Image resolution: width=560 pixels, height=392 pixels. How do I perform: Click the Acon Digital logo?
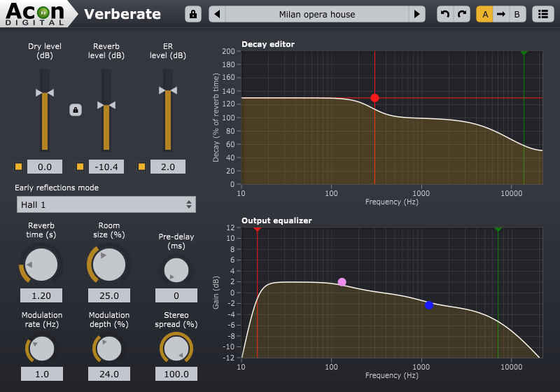36,14
